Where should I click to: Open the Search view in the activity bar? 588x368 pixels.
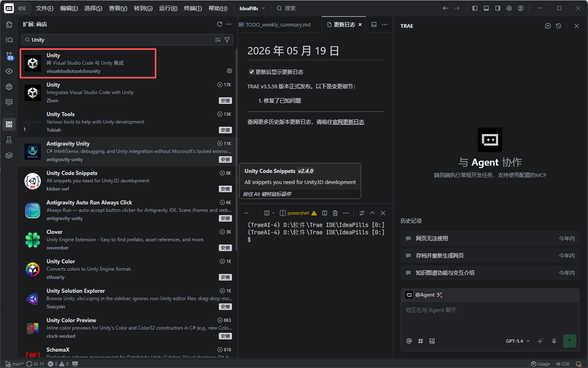[9, 40]
